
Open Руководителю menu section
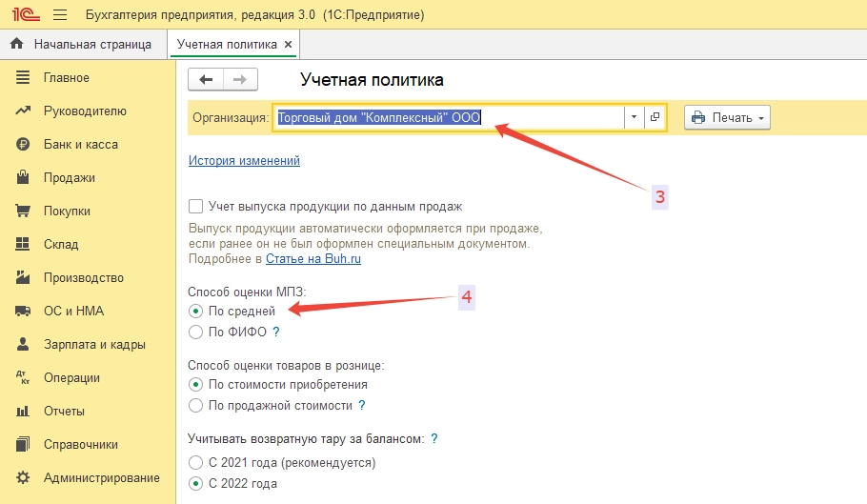click(85, 111)
